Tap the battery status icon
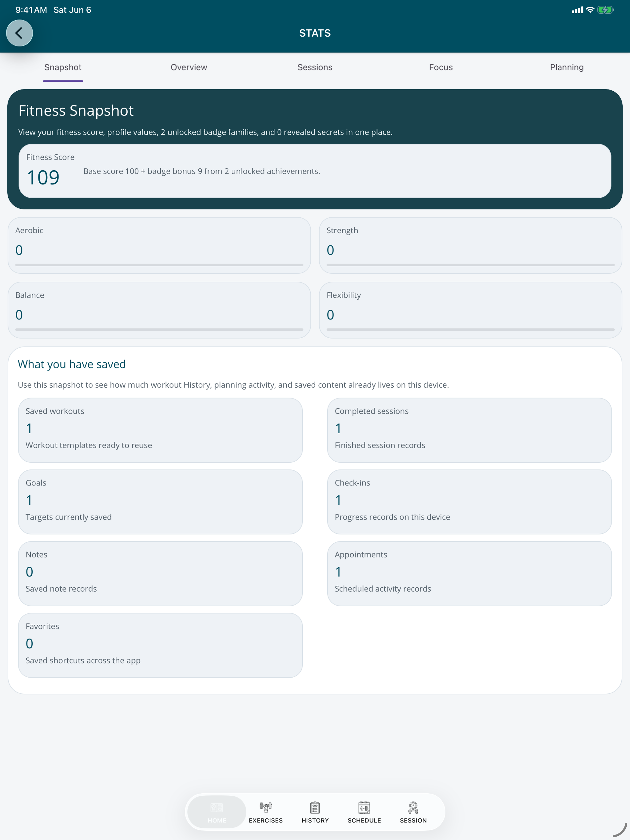 point(605,10)
